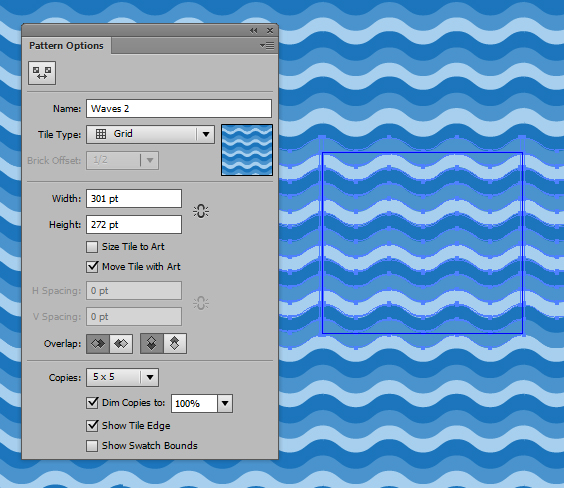Uncheck Move Tile with Art
Screen dimensions: 564x488
tap(92, 267)
